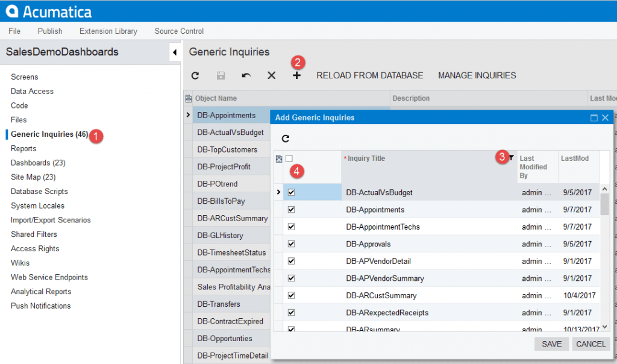Open the Publish menu
This screenshot has width=617, height=364.
click(50, 31)
